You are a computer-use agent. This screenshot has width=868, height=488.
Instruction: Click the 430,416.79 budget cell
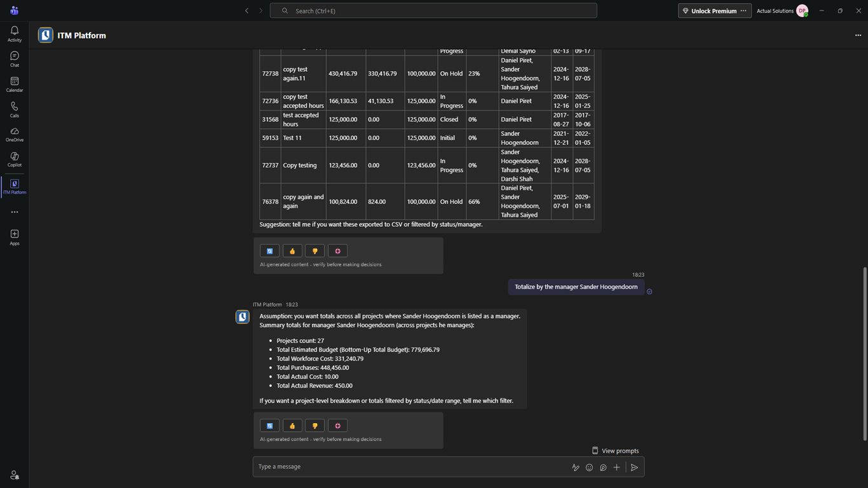pos(346,74)
